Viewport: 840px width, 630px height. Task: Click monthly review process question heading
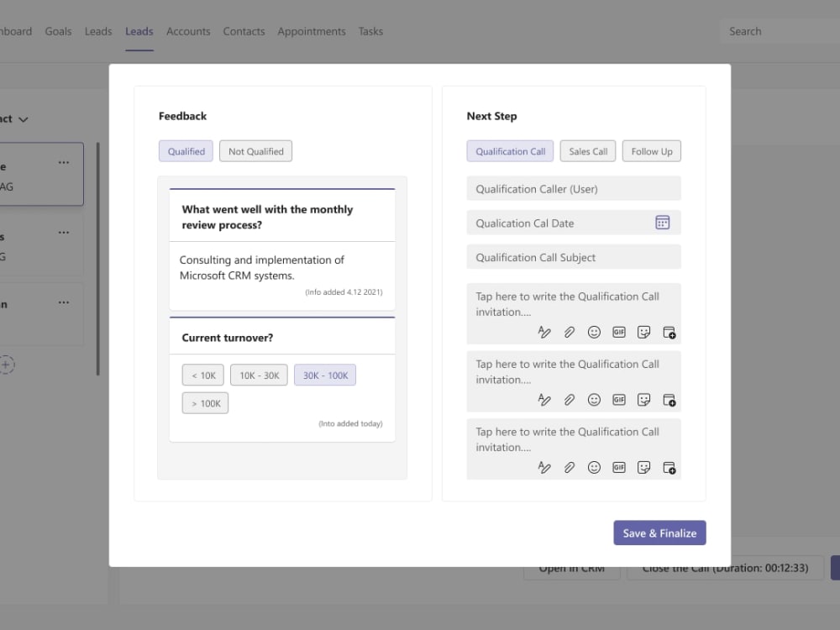pos(267,217)
